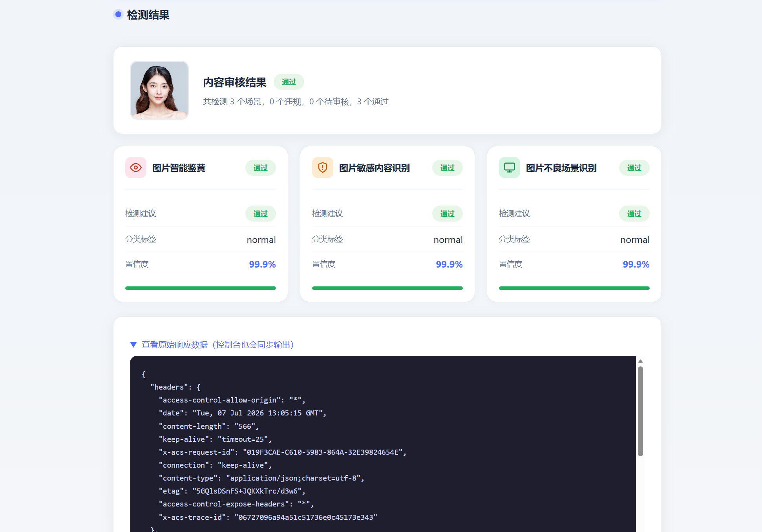Click normal label value in 图片敏感内容识别 card
762x532 pixels.
[448, 240]
